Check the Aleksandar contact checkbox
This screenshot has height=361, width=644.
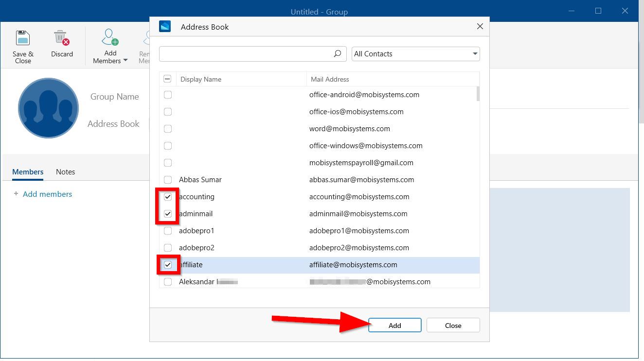168,282
